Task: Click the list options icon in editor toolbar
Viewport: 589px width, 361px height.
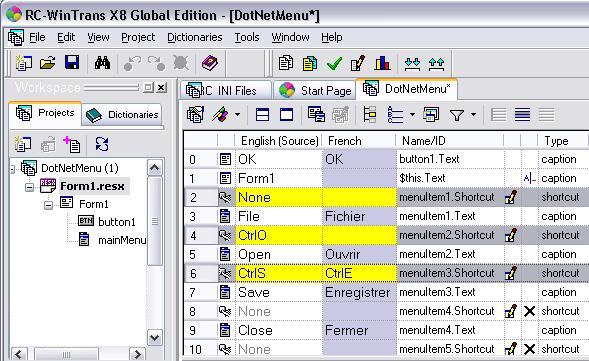Action: (395, 115)
